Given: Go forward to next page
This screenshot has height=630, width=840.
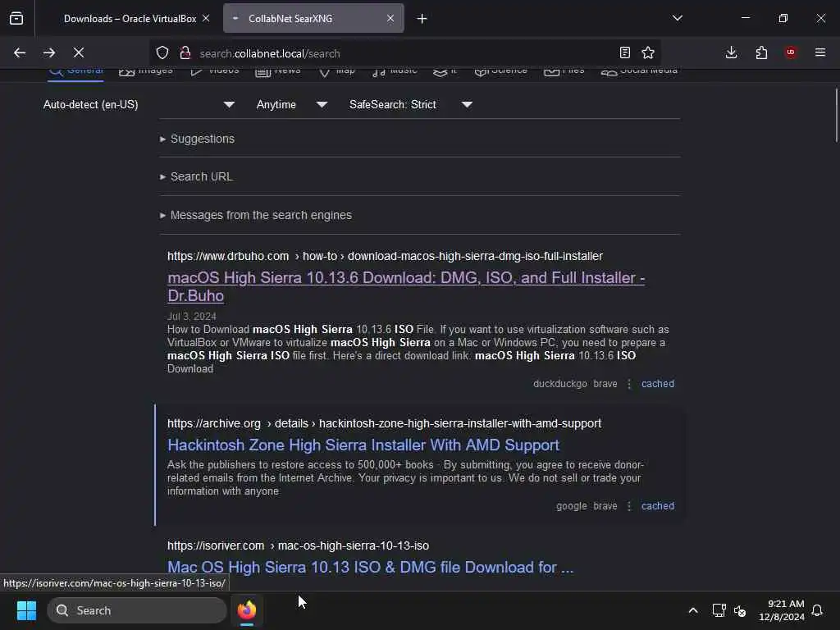Looking at the screenshot, I should pyautogui.click(x=49, y=52).
